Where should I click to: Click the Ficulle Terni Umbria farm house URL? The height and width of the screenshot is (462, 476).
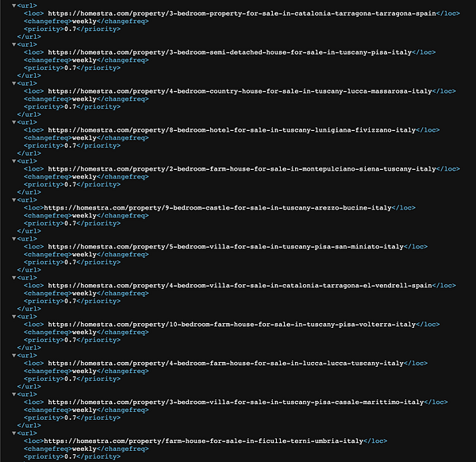204,441
